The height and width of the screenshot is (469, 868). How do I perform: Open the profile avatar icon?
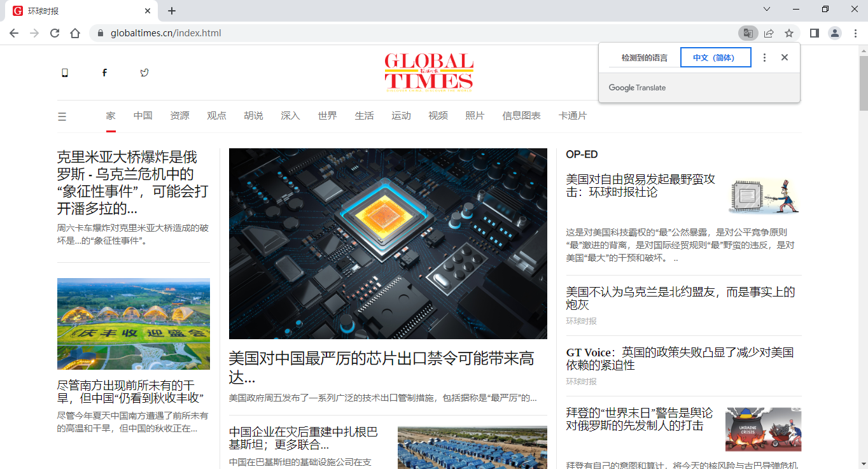835,33
